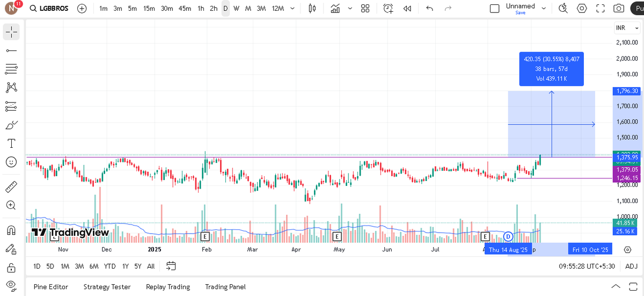Click the time zone 09:55:28 UTC+5:30
Image resolution: width=644 pixels, height=296 pixels.
(x=588, y=266)
